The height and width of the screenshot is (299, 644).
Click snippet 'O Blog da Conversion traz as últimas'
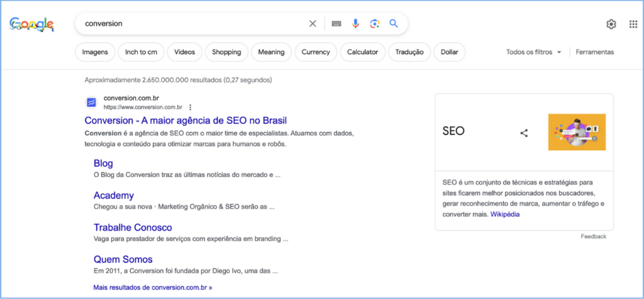(187, 175)
